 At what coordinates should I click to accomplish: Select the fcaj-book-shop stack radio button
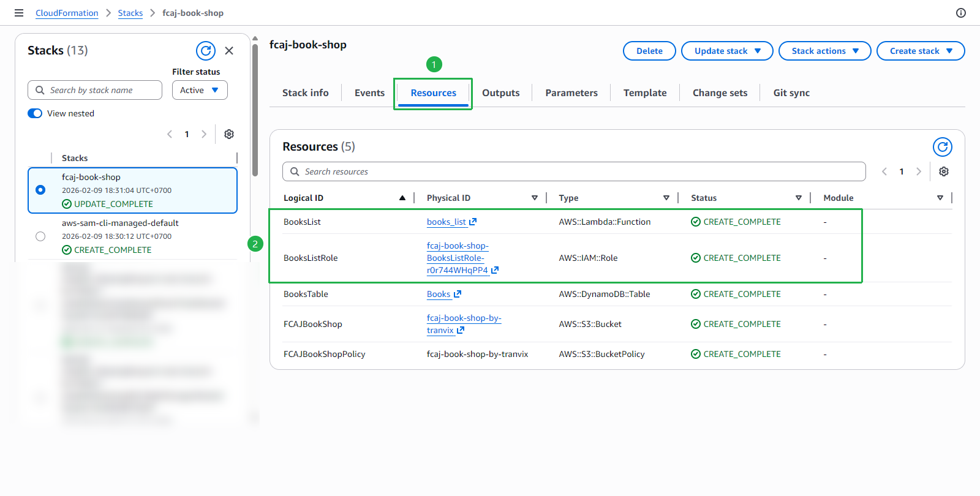tap(40, 190)
